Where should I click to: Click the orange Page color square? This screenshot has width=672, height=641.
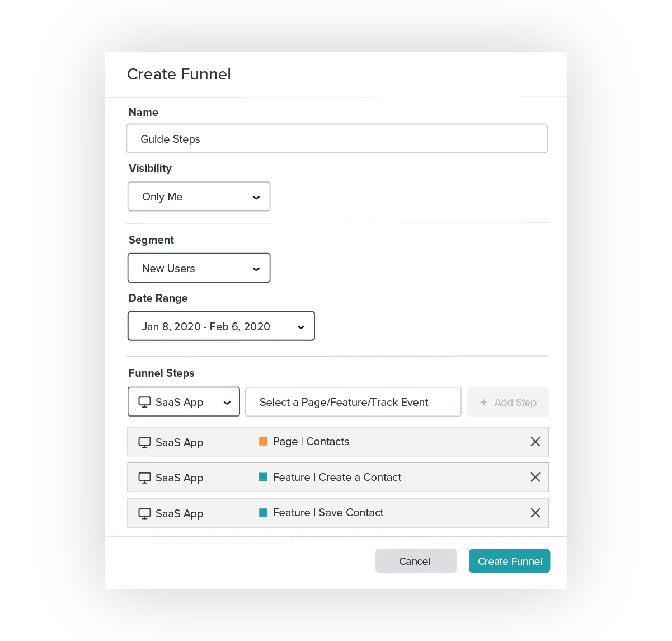pos(263,441)
